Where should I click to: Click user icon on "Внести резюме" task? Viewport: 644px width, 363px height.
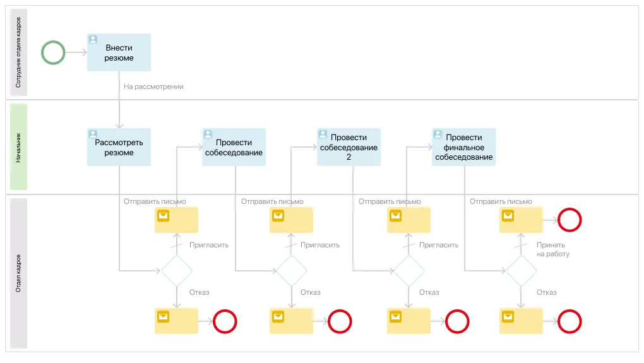93,39
